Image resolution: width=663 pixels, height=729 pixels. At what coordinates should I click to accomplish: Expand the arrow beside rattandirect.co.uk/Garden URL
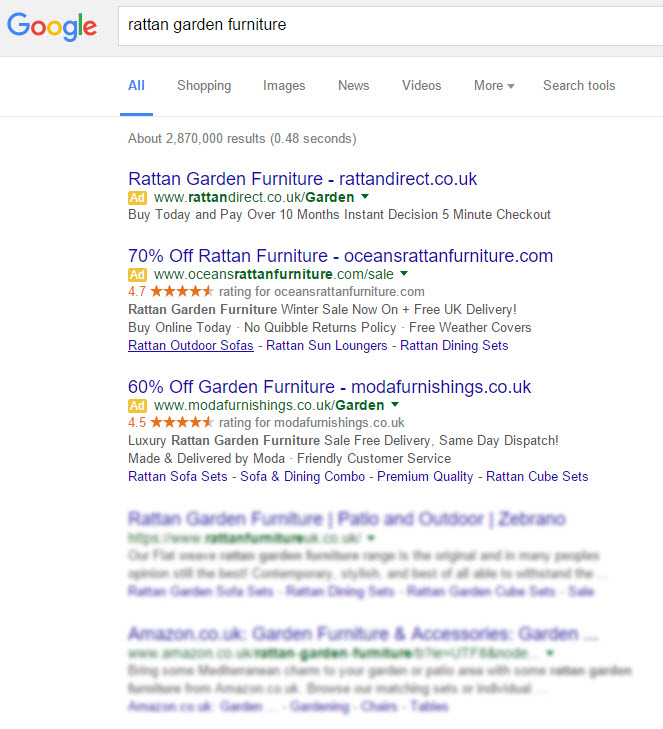tap(365, 197)
